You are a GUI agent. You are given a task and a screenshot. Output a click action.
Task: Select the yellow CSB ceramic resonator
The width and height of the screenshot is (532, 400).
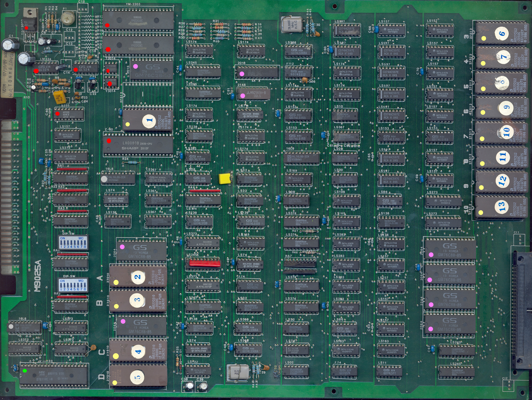(60, 97)
